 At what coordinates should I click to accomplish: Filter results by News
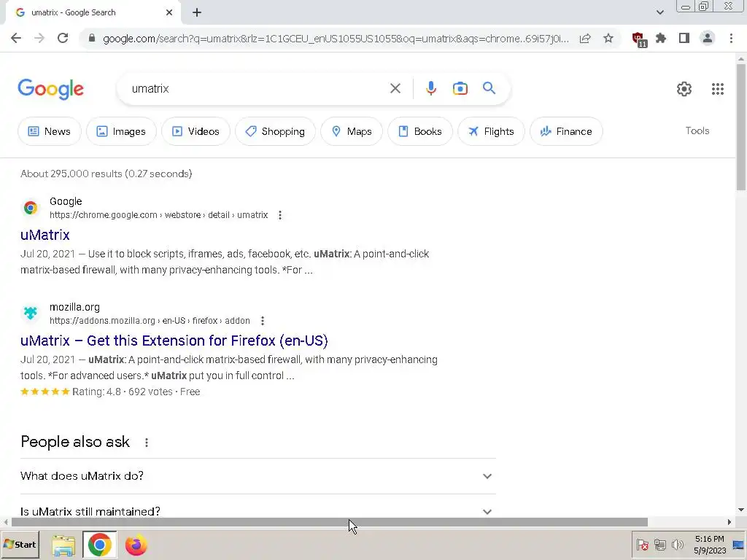(x=50, y=131)
